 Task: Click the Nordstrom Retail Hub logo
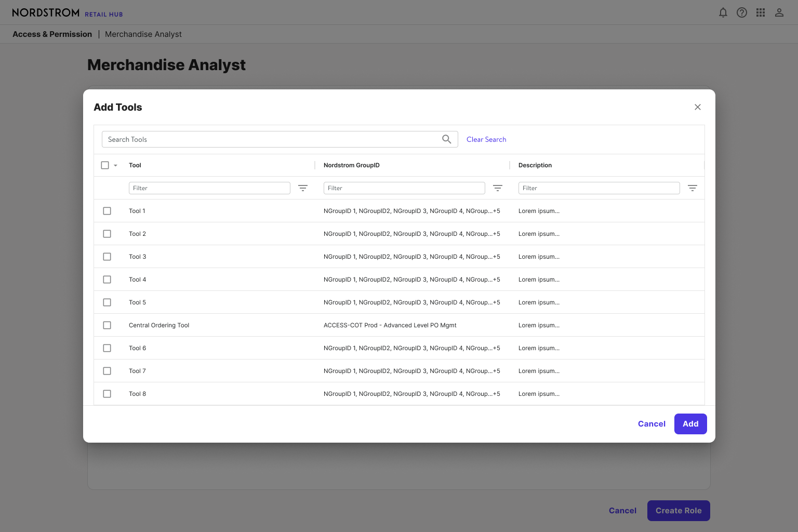(68, 12)
